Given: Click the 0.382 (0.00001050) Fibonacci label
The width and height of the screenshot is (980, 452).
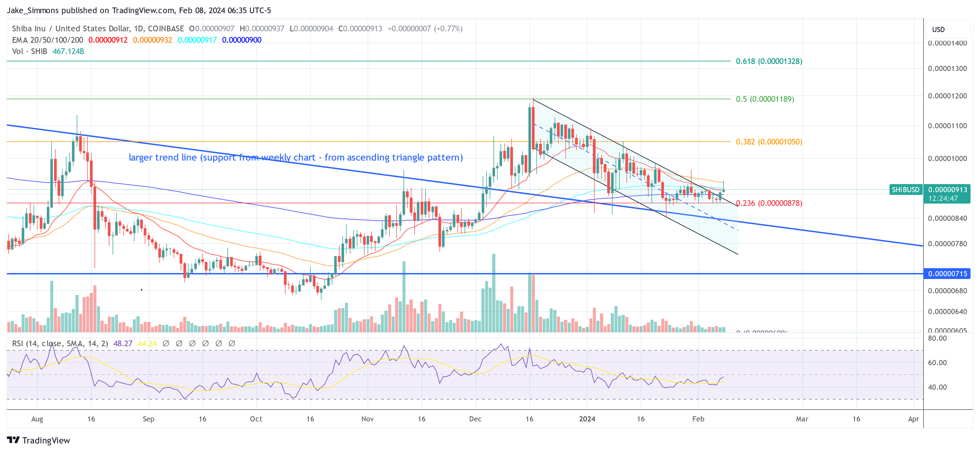Looking at the screenshot, I should tap(769, 142).
